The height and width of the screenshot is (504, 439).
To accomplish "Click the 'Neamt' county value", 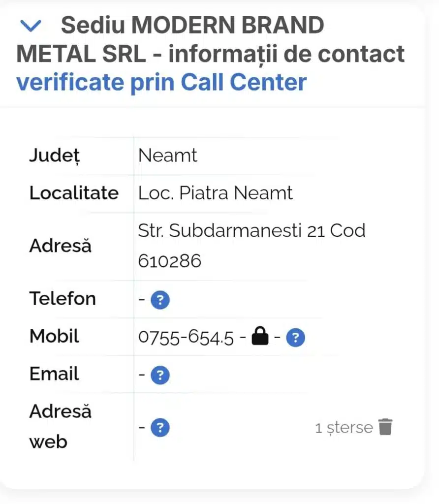I will 168,156.
